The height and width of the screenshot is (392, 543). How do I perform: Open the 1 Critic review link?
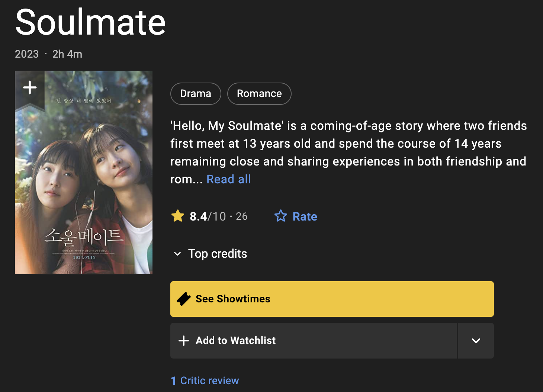click(205, 380)
